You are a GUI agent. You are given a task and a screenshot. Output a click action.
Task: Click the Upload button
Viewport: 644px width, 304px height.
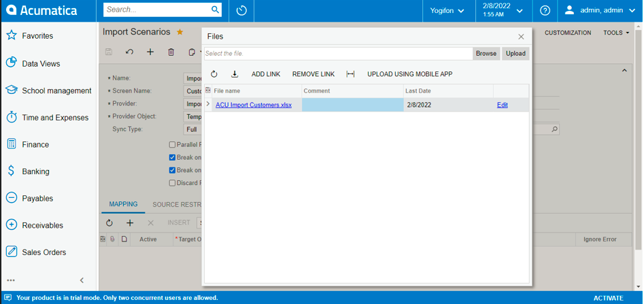515,54
